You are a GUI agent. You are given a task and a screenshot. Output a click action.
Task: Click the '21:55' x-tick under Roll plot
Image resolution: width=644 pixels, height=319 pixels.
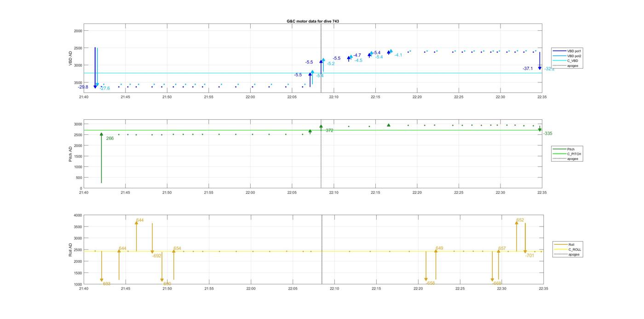pos(209,289)
